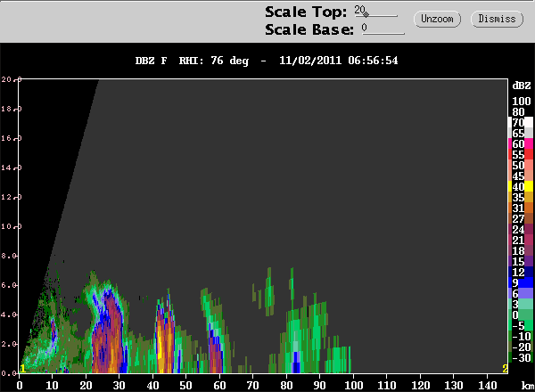535x392 pixels.
Task: Click the 60 dBZ magenta swatch
Action: [x=529, y=143]
